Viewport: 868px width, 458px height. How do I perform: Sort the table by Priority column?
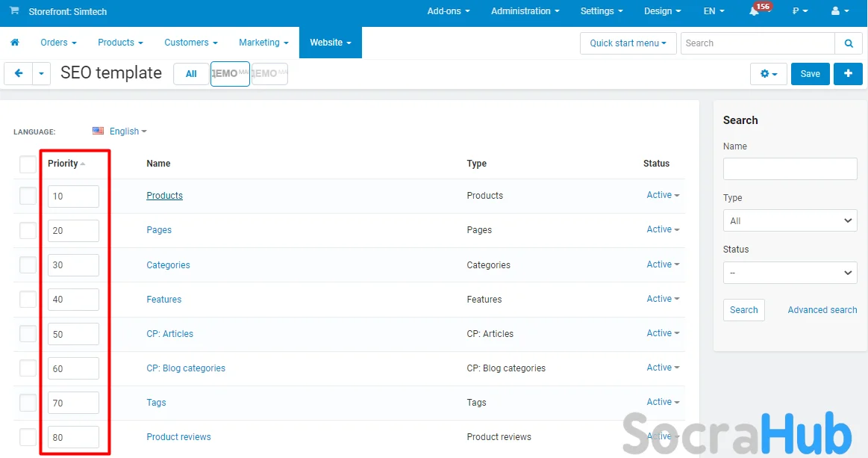pos(63,164)
